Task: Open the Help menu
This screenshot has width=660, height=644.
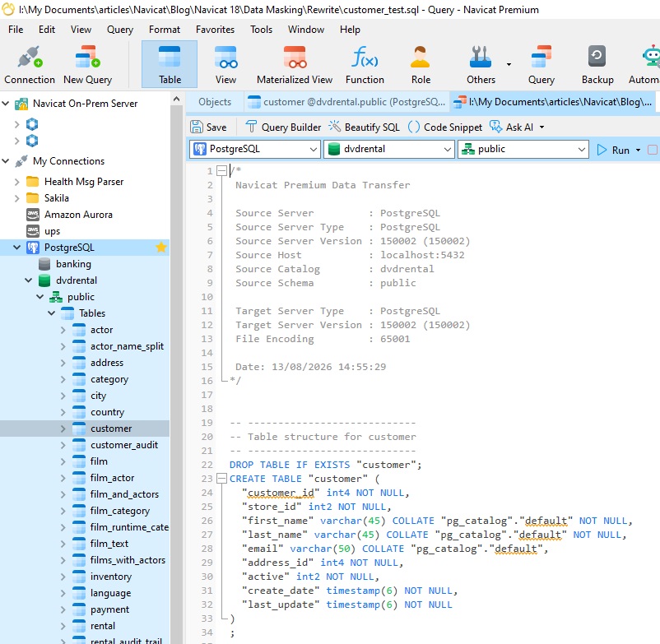Action: [350, 30]
